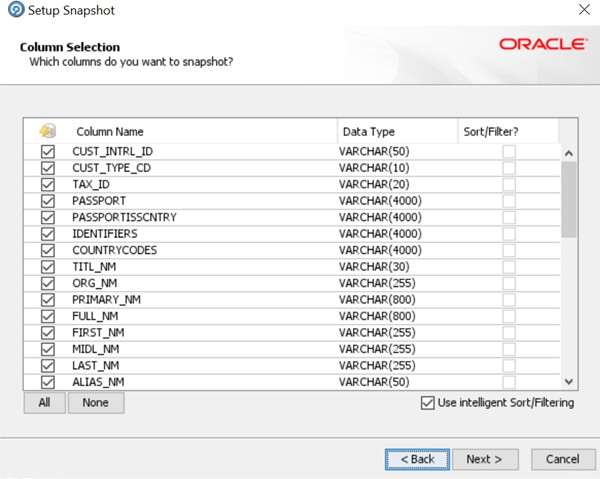Go to previous step with Back button

click(417, 459)
